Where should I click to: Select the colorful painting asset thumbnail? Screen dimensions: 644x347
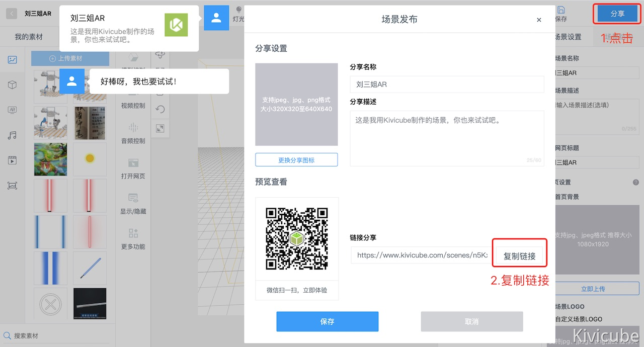click(50, 159)
